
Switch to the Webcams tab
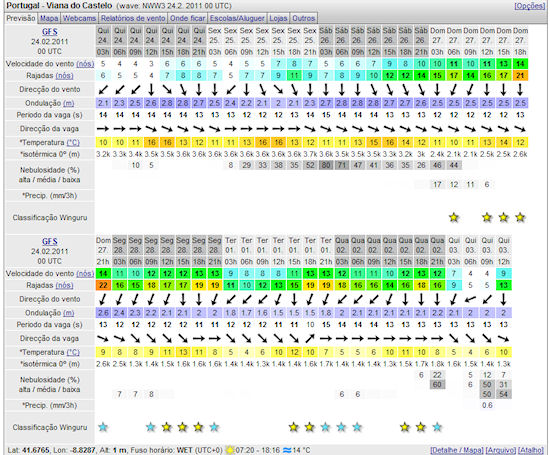tap(79, 18)
